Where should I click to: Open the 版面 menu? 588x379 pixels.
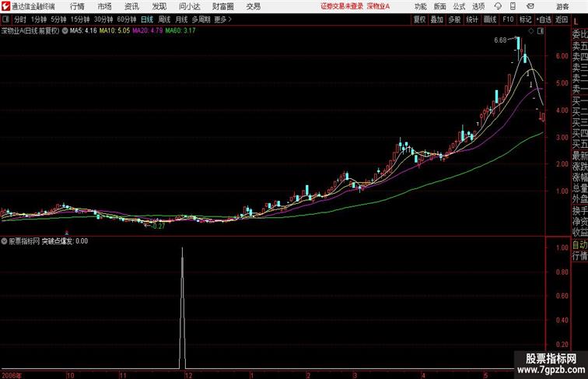439,6
